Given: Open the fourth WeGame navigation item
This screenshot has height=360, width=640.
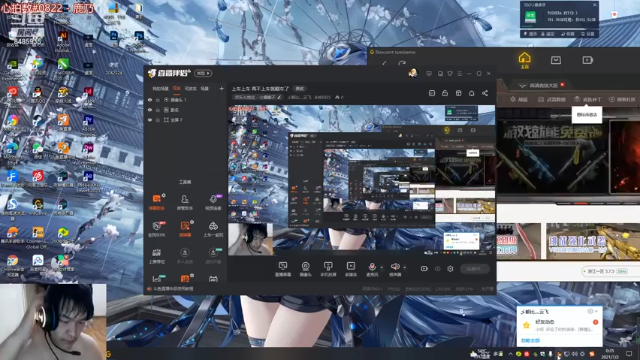Looking at the screenshot, I should tap(622, 99).
